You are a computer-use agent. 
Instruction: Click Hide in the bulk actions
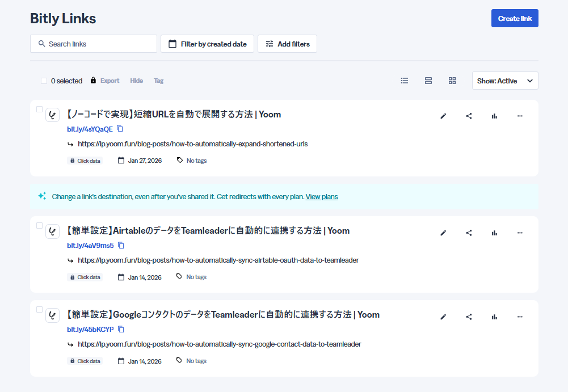click(137, 81)
